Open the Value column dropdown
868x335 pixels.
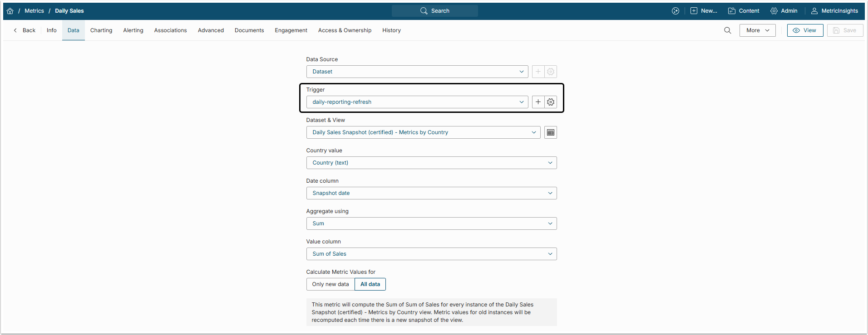pyautogui.click(x=431, y=254)
